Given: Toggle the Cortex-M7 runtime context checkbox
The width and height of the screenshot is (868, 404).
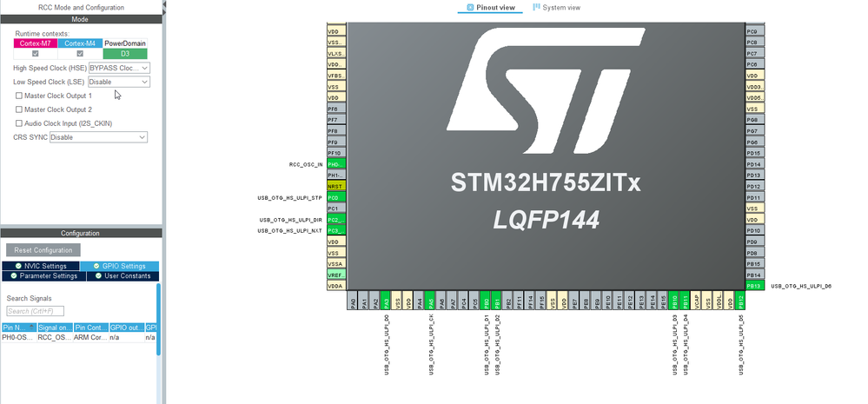Looking at the screenshot, I should pos(36,54).
